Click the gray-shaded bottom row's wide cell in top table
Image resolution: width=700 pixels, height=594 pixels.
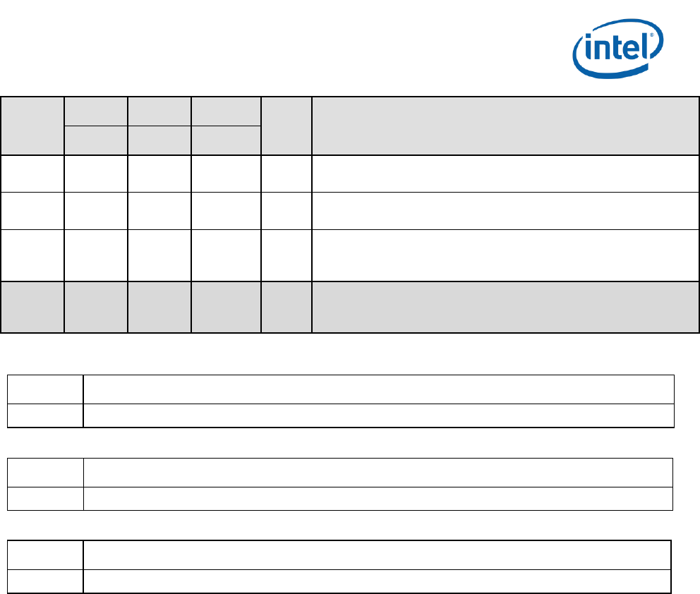tap(500, 306)
